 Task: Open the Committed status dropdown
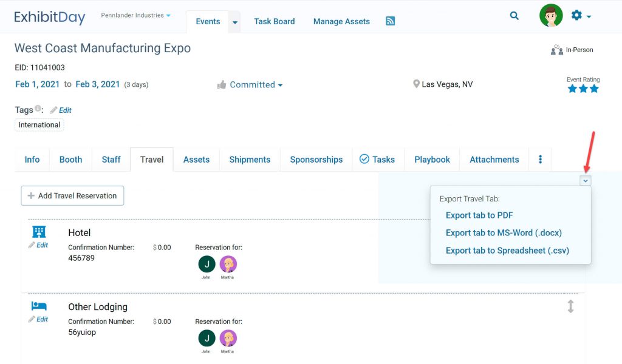279,85
